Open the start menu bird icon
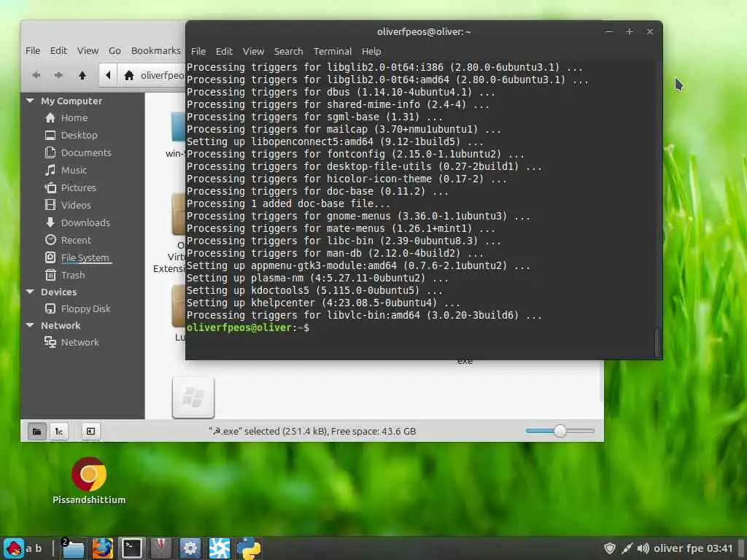747x560 pixels. [x=14, y=548]
